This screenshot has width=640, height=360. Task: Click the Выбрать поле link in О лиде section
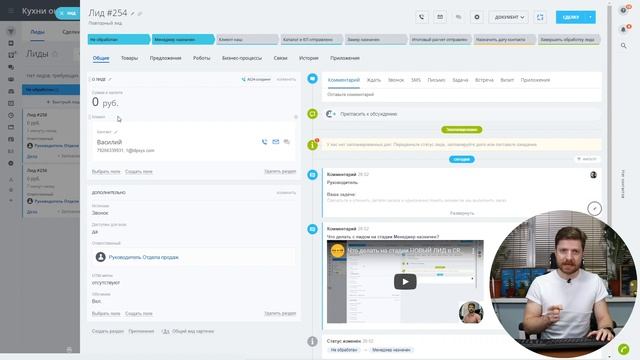tap(106, 171)
